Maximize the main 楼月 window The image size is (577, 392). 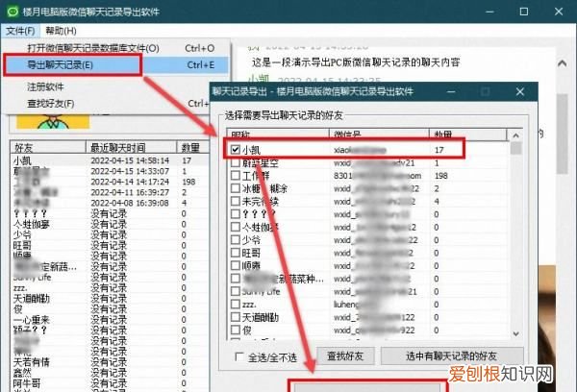pos(524,12)
